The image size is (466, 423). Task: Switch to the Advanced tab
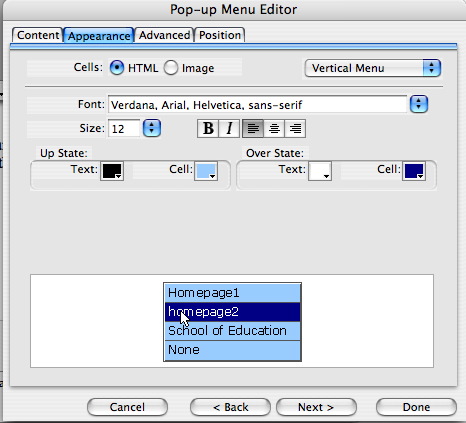[164, 35]
